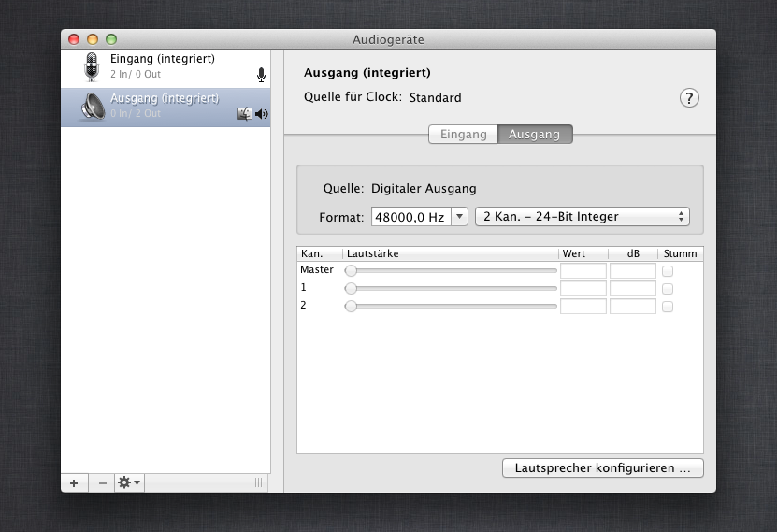
Task: Mute the Master channel checkbox
Action: pyautogui.click(x=668, y=271)
